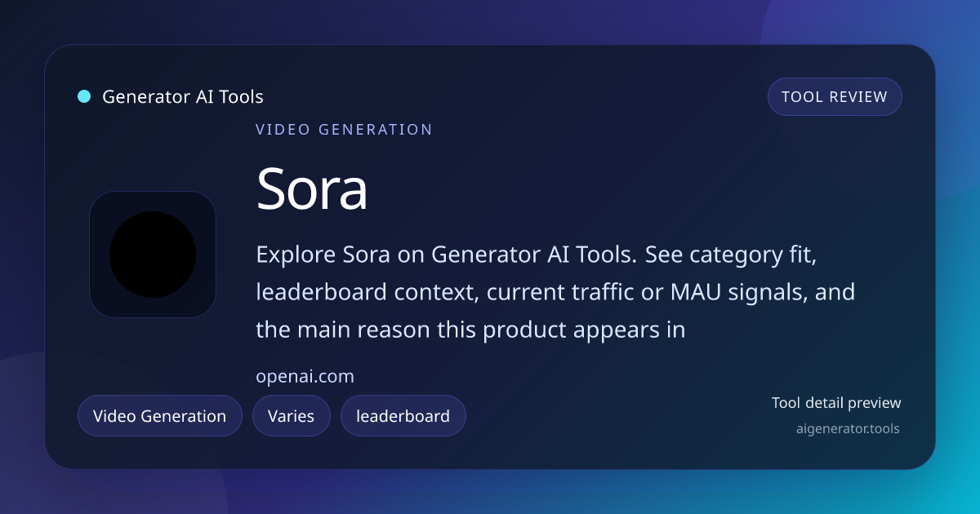
Task: Select the VIDEO GENERATION category label
Action: pyautogui.click(x=344, y=129)
